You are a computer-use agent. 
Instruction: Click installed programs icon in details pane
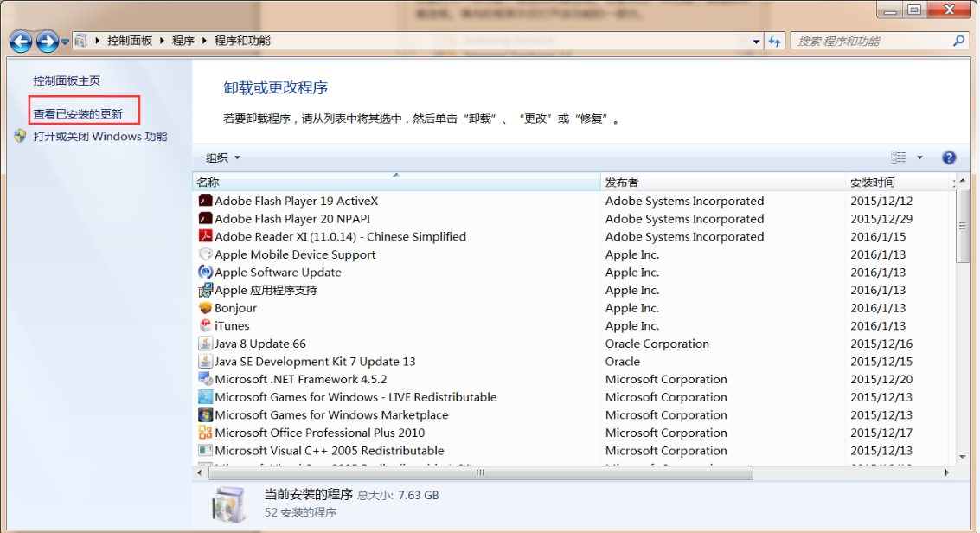pos(228,504)
